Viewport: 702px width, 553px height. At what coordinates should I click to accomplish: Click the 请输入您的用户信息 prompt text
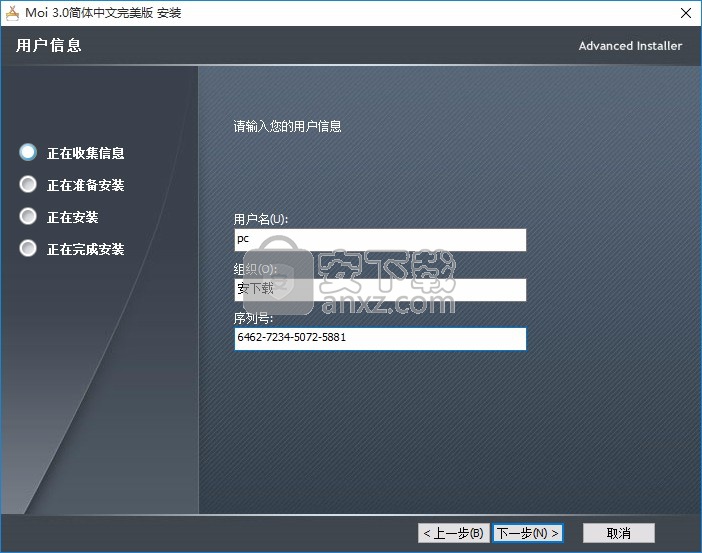(x=287, y=126)
